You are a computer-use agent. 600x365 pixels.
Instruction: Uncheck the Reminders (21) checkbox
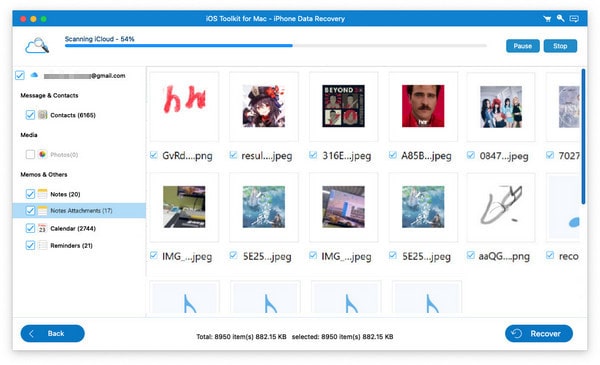point(30,245)
